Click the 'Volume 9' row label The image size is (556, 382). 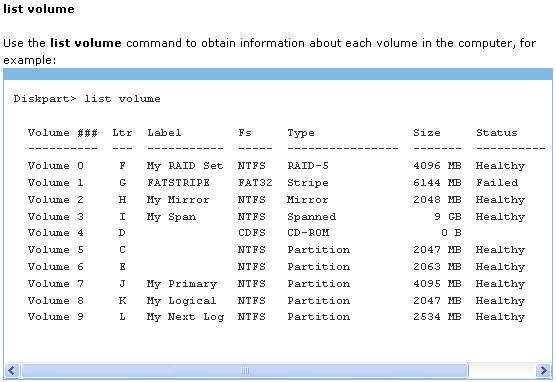(x=56, y=317)
